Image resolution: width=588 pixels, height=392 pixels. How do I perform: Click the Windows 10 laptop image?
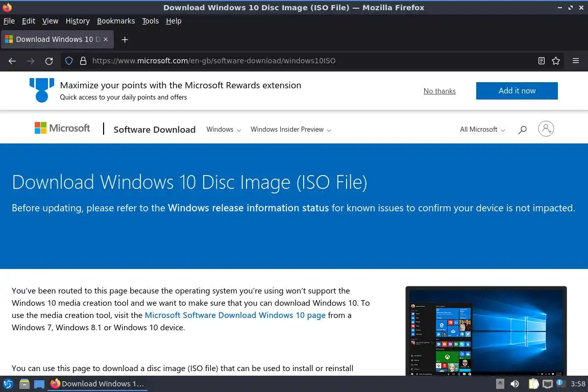486,331
